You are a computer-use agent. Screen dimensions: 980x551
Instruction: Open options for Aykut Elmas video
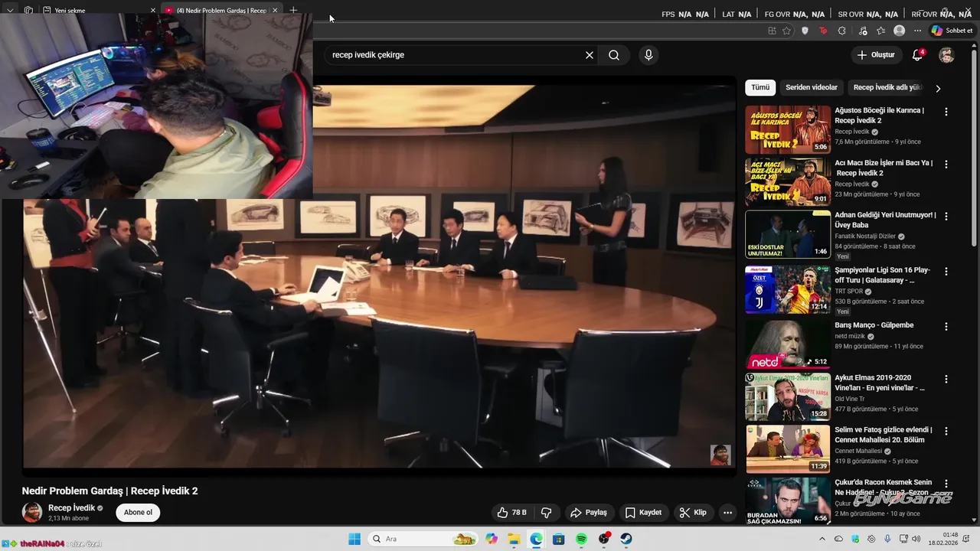tap(946, 379)
